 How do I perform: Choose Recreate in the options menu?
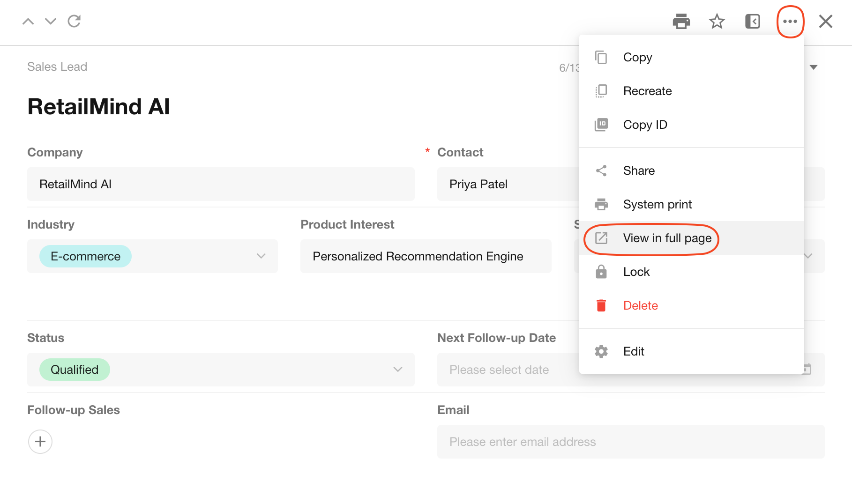click(x=647, y=91)
